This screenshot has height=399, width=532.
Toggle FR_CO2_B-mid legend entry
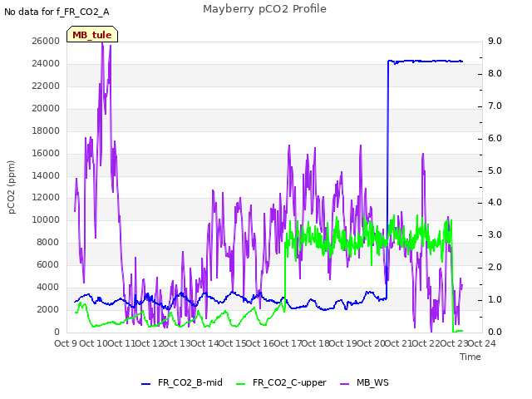click(182, 382)
